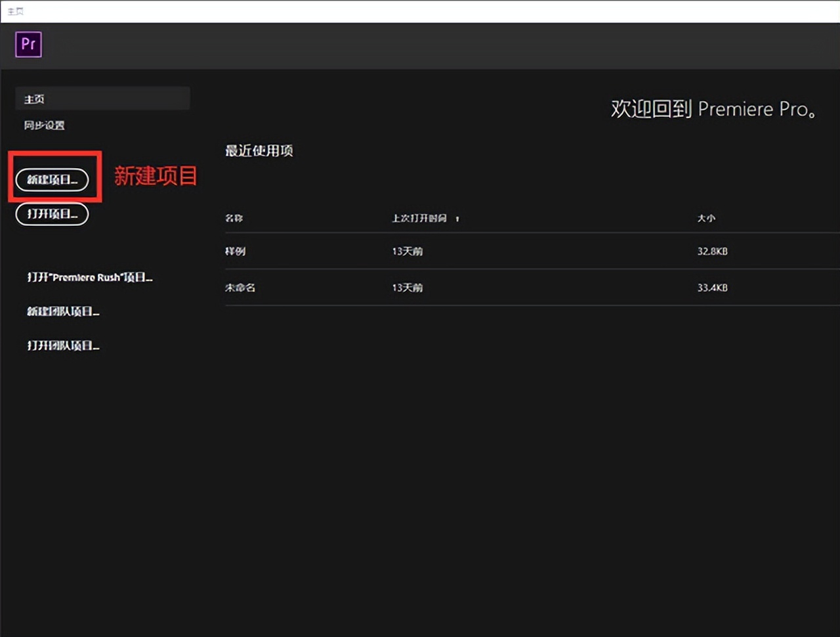Open the 同步设置 sidebar option
This screenshot has width=840, height=637.
(x=43, y=125)
